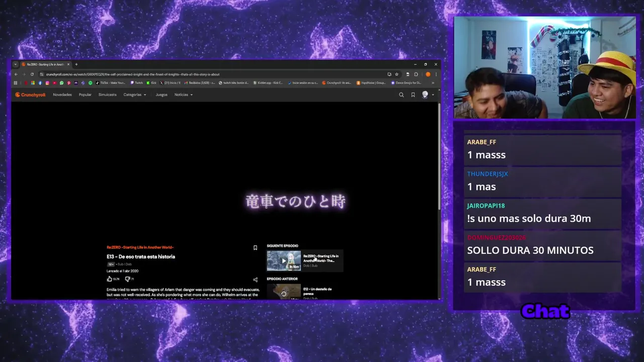Open the Chrome profile orange avatar
The image size is (644, 362).
(x=428, y=74)
